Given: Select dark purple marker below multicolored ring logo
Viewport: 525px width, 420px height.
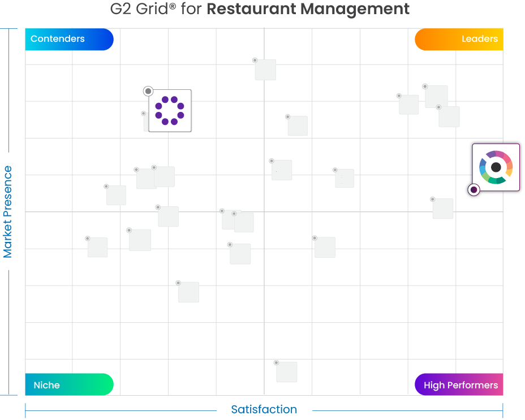Looking at the screenshot, I should (x=474, y=190).
